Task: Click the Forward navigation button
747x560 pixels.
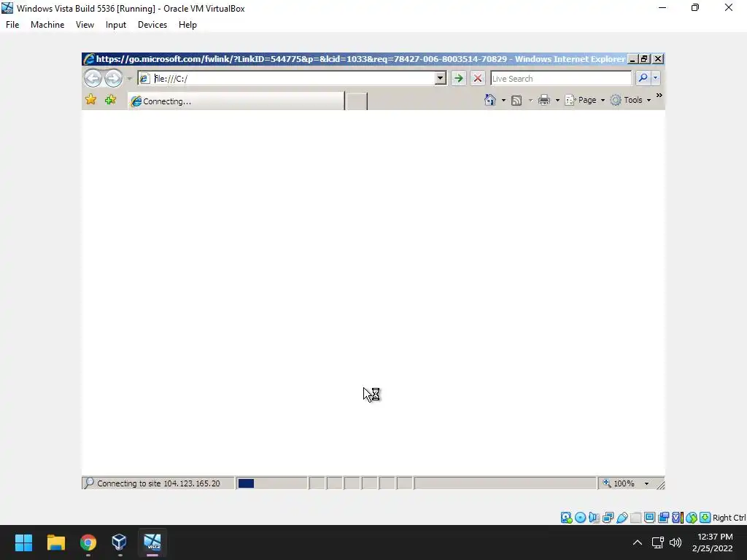Action: point(113,78)
